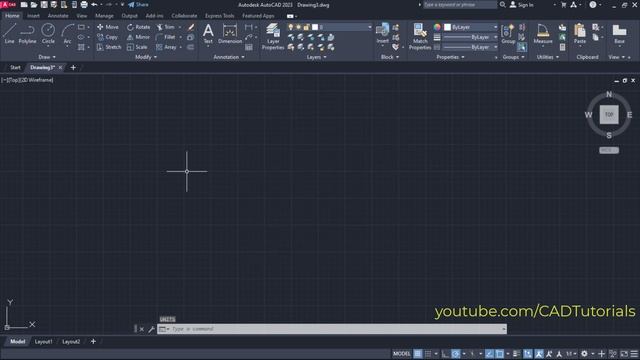Expand the Block panel
Viewport: 640px width, 360px height.
coord(389,57)
